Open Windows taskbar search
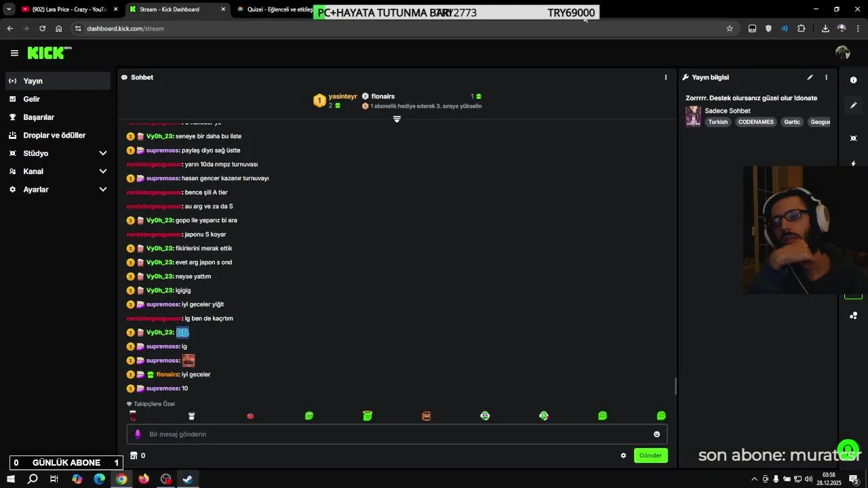The image size is (868, 488). (x=32, y=479)
